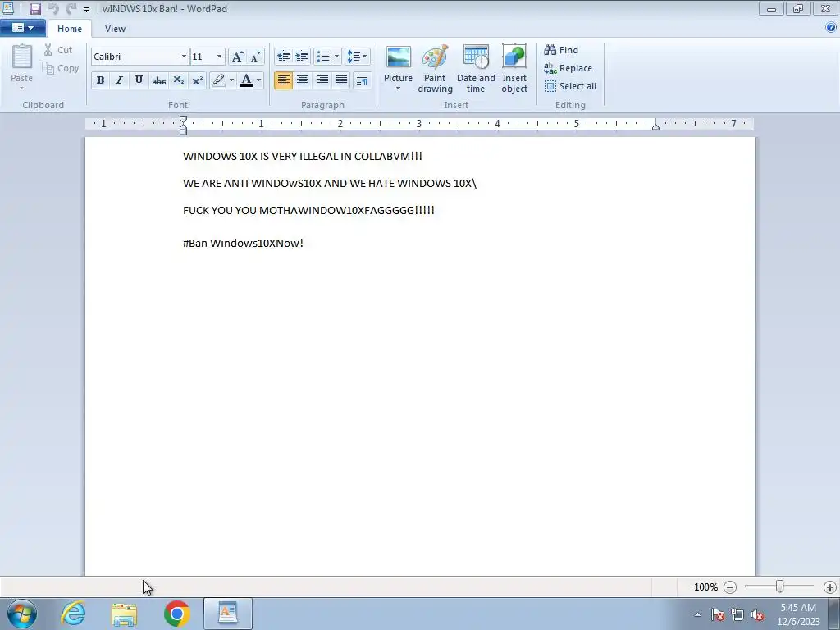Show hidden tray icons arrow
This screenshot has height=630, width=840.
[x=697, y=614]
